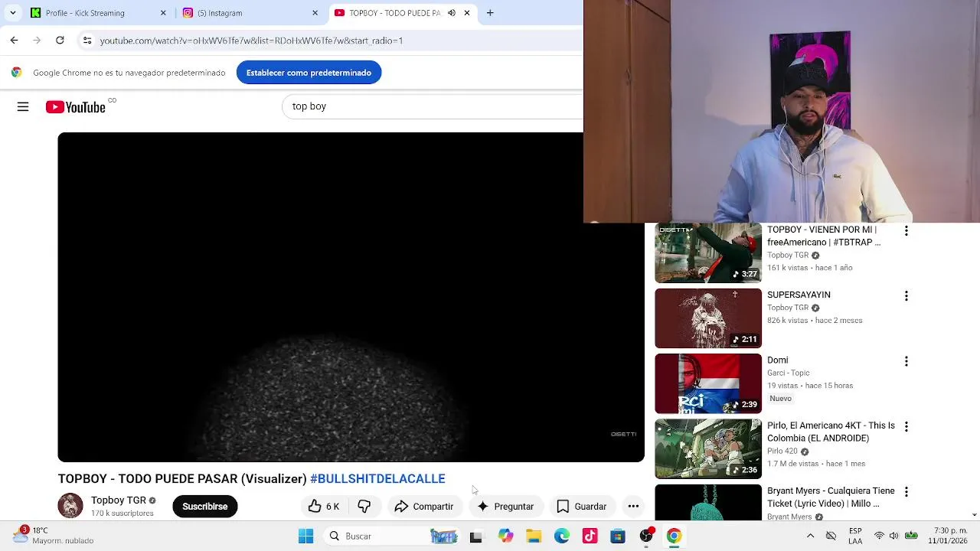
Task: Close the Instagram tab
Action: coord(315,13)
